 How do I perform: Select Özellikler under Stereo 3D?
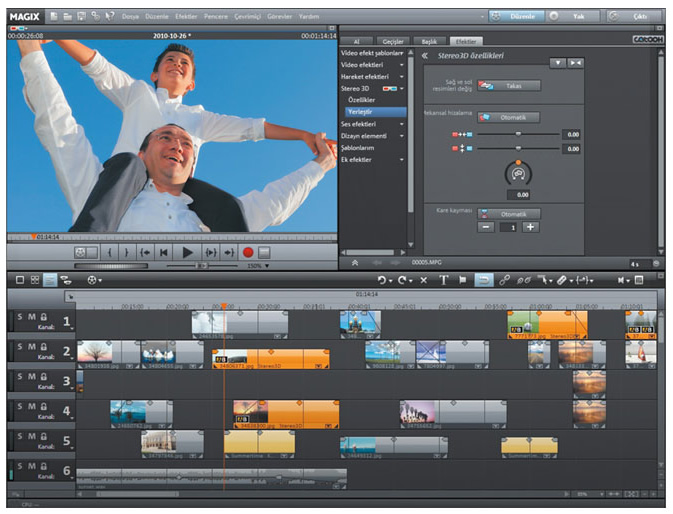coord(362,100)
